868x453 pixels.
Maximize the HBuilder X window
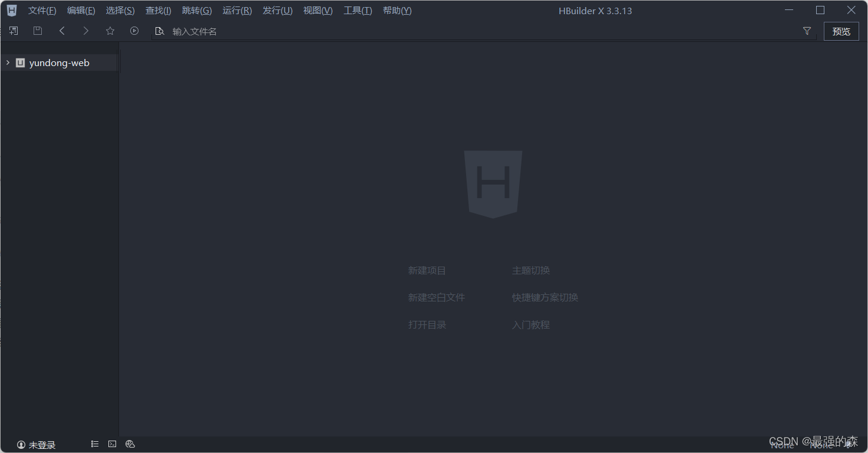(820, 10)
